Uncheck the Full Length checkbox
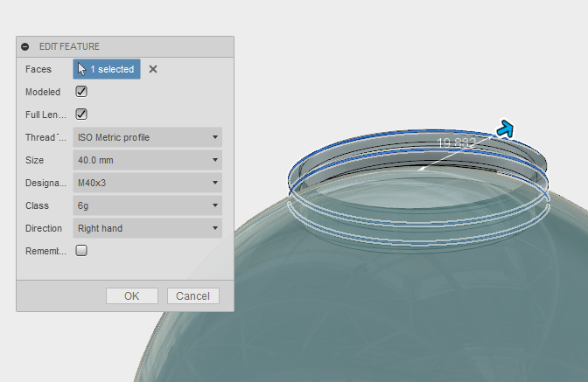 [x=81, y=115]
